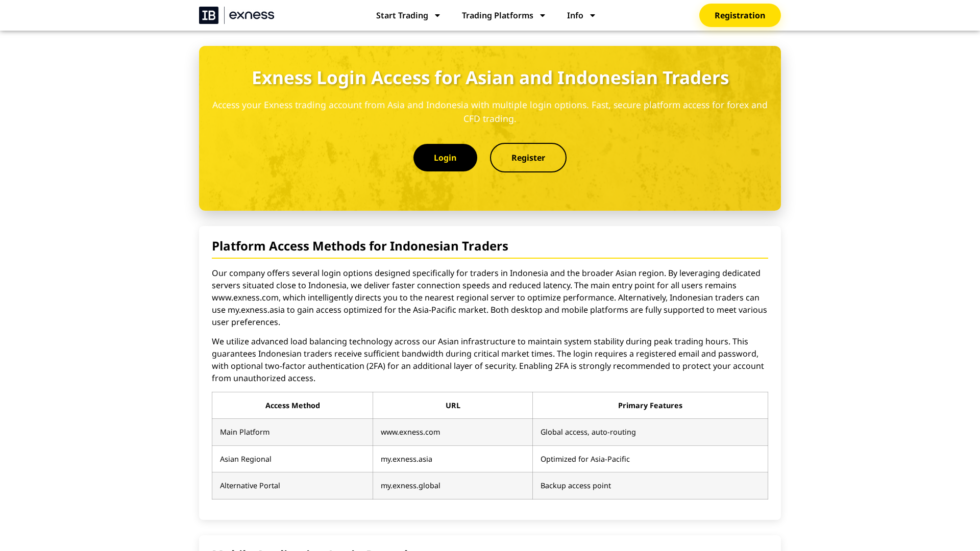Click the URL column header
980x551 pixels.
coord(453,406)
